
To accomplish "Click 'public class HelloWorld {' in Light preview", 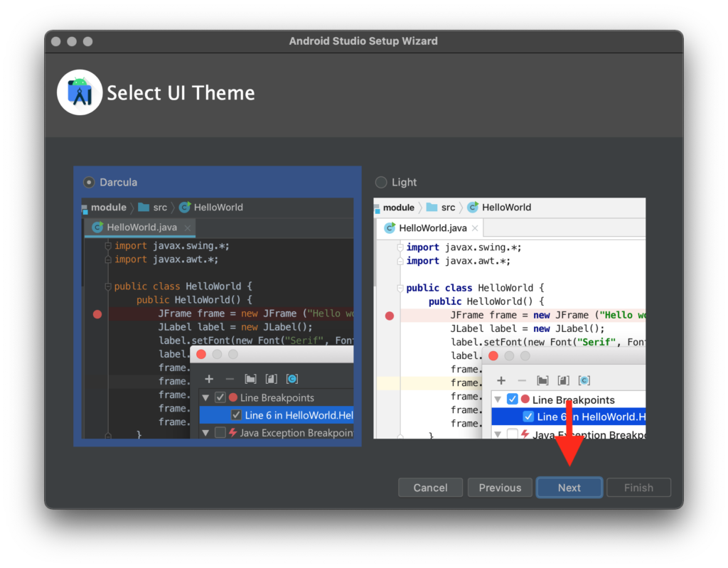I will pos(475,288).
